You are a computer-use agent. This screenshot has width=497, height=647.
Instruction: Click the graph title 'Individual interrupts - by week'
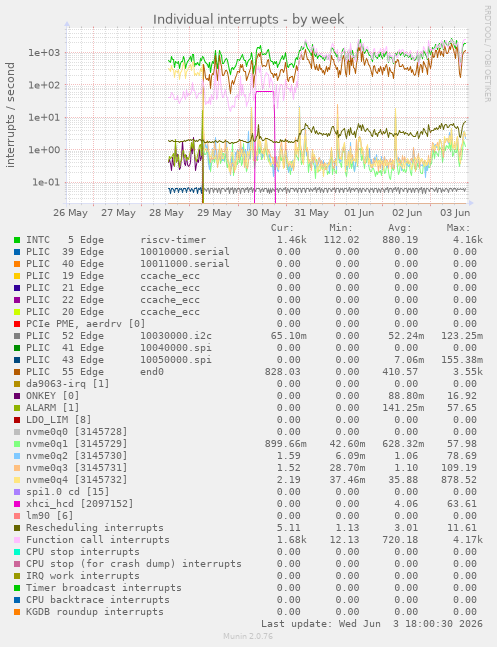pyautogui.click(x=248, y=19)
